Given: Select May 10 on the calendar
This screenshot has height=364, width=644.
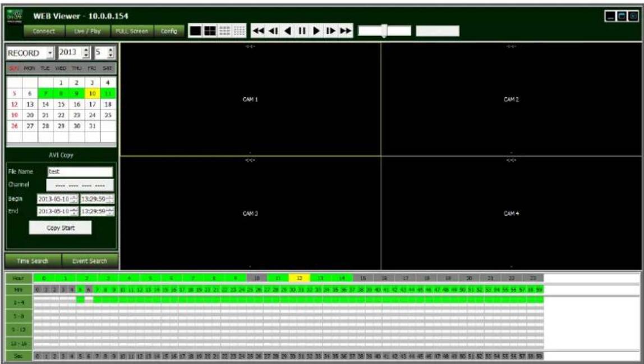Looking at the screenshot, I should point(93,93).
